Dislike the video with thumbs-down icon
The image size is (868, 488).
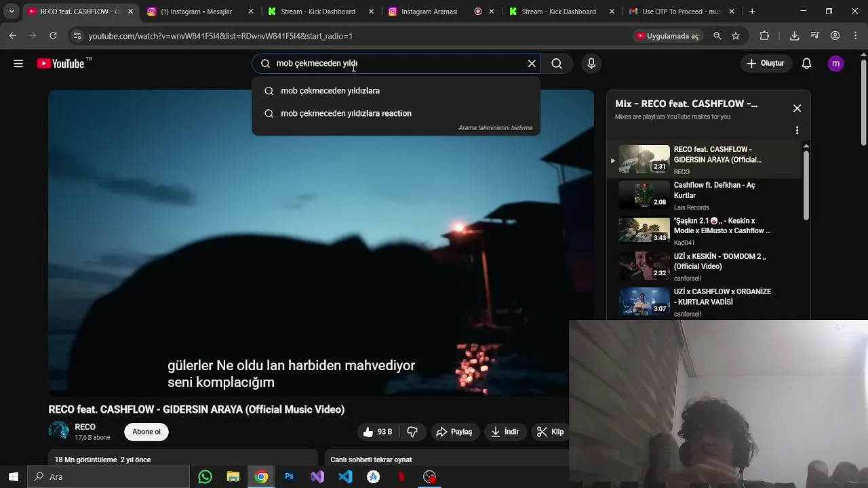(412, 432)
